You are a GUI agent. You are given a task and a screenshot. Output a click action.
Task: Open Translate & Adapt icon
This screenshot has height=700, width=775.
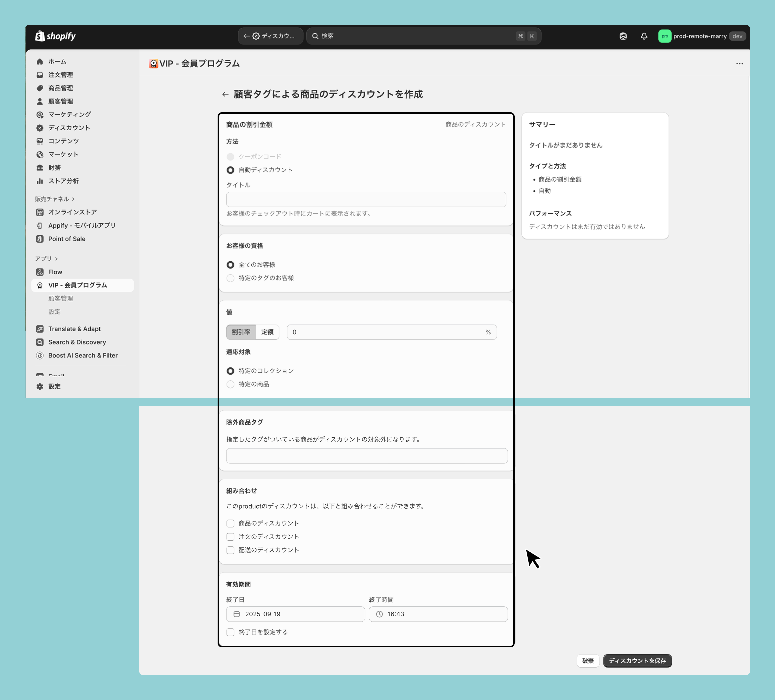click(x=39, y=329)
